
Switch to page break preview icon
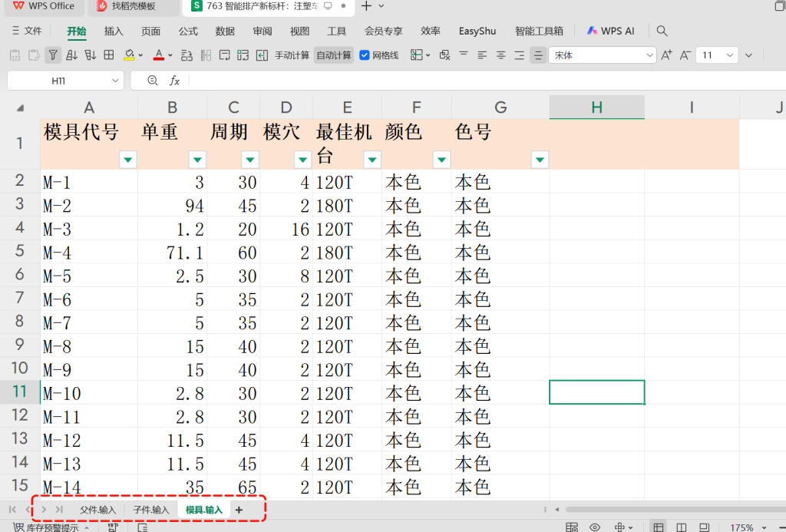click(x=682, y=527)
